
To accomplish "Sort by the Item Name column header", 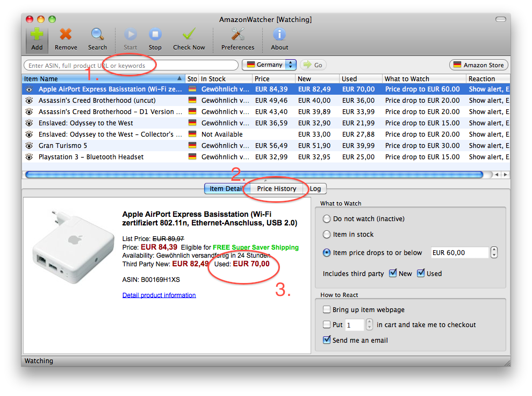I will [103, 79].
